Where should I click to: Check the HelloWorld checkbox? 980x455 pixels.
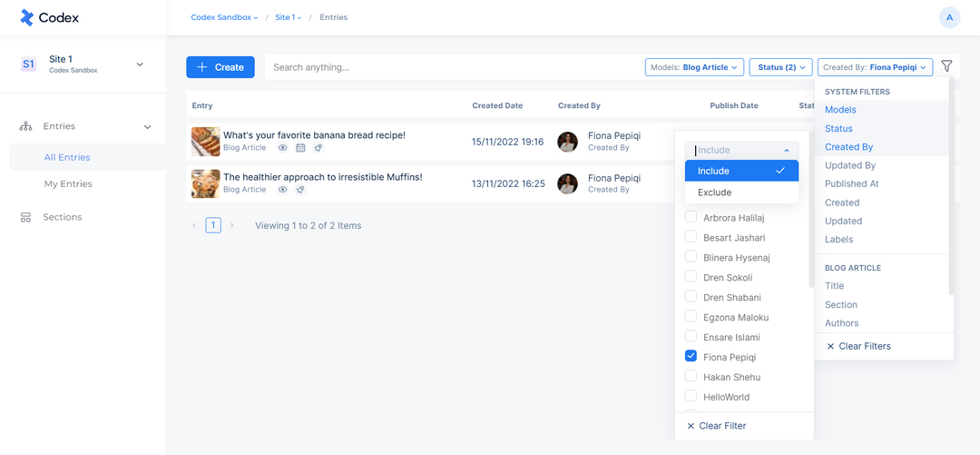pos(691,396)
